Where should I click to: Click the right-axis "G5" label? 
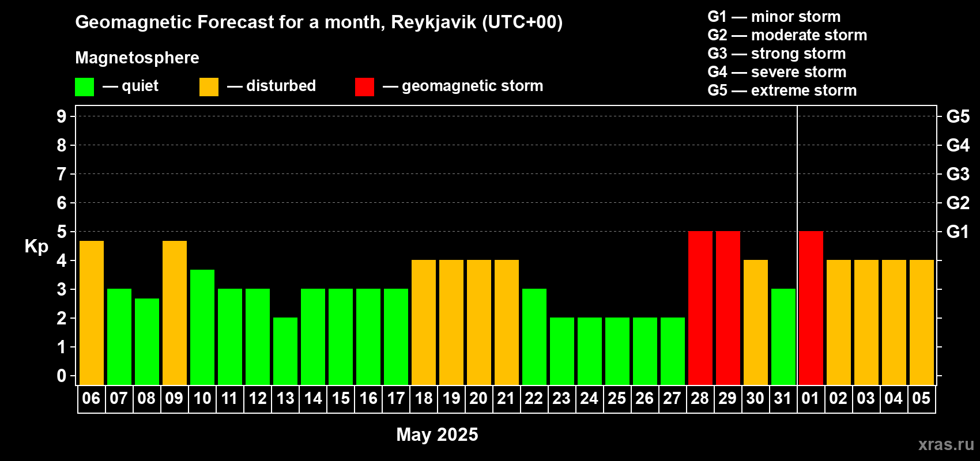click(958, 116)
